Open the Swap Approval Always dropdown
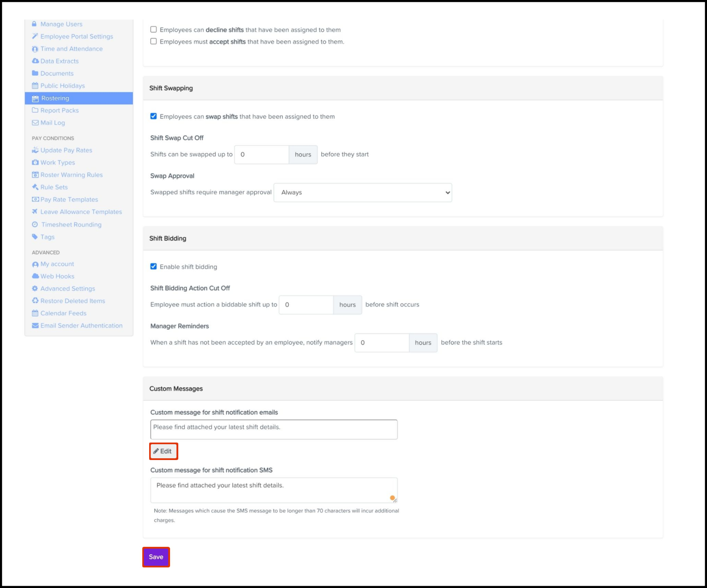707x588 pixels. (x=362, y=192)
